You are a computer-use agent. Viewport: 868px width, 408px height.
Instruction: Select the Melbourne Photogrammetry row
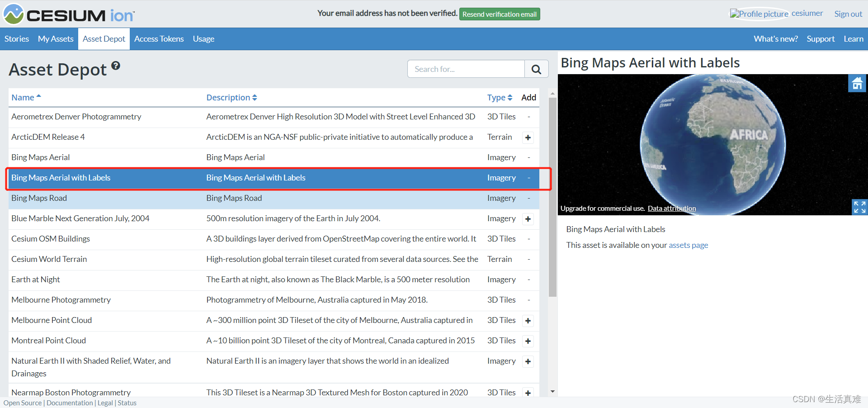274,300
